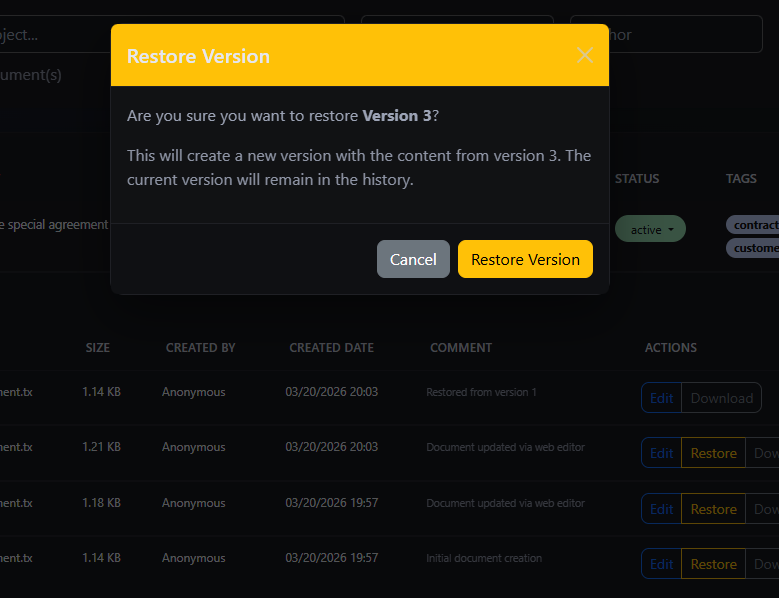Restore the 1.18 KB version

click(x=713, y=509)
